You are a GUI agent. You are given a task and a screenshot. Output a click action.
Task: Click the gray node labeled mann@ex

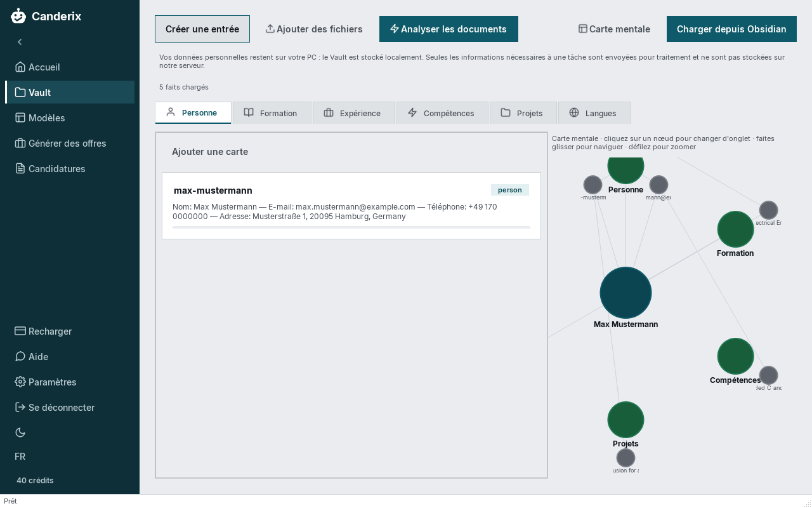[x=658, y=185]
